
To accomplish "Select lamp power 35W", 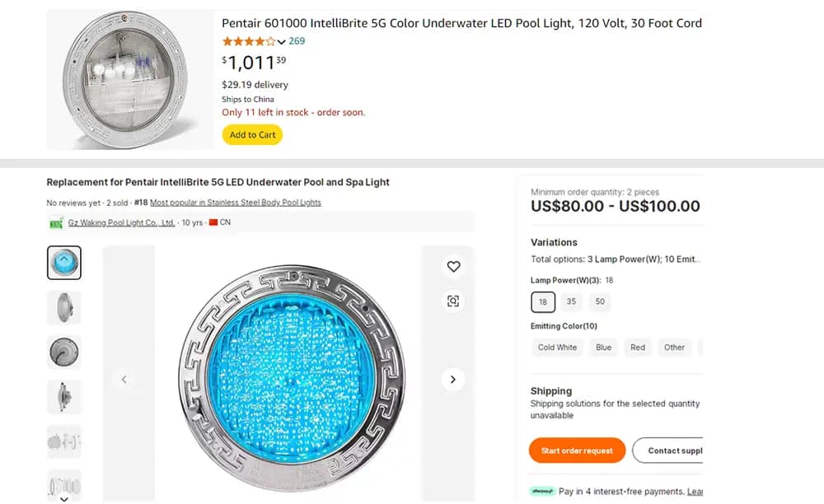I will [571, 301].
